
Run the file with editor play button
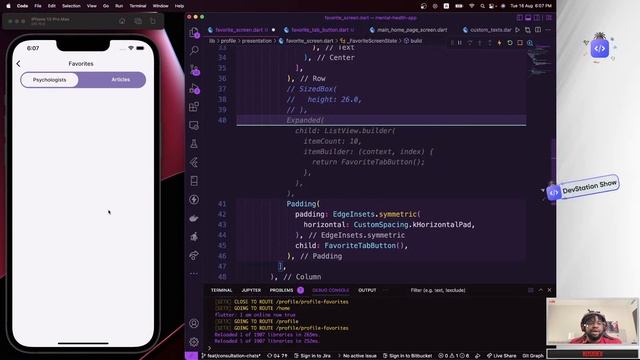coord(518,30)
